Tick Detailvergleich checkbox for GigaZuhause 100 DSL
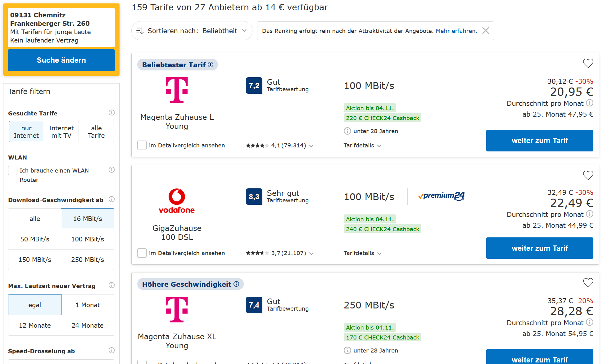Screen dimensions: 603x364 tap(142, 253)
